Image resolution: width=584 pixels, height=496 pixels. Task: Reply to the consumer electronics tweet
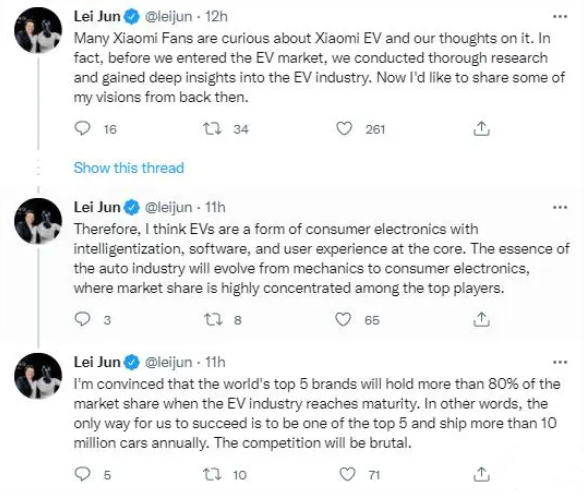coord(82,319)
